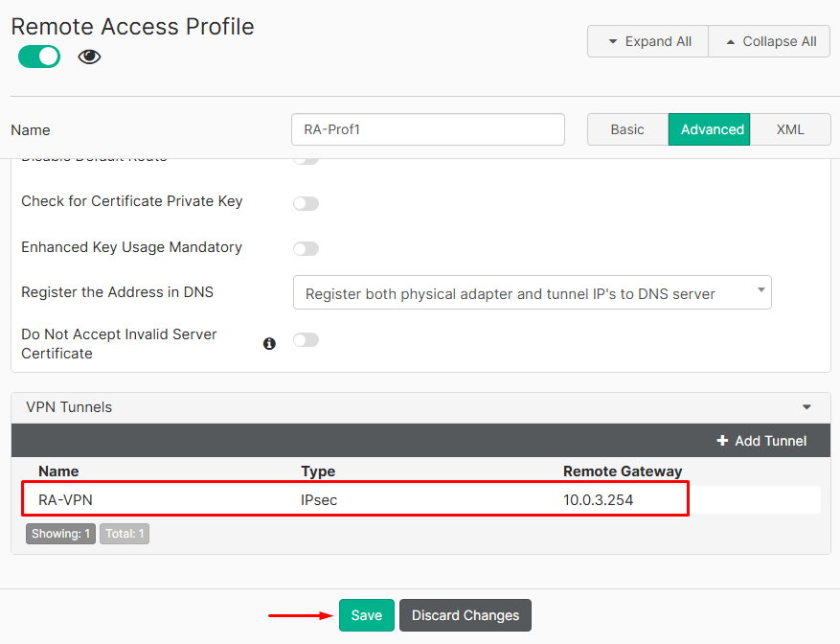This screenshot has width=840, height=644.
Task: Click the Showing count badge under tunnels
Action: click(60, 533)
